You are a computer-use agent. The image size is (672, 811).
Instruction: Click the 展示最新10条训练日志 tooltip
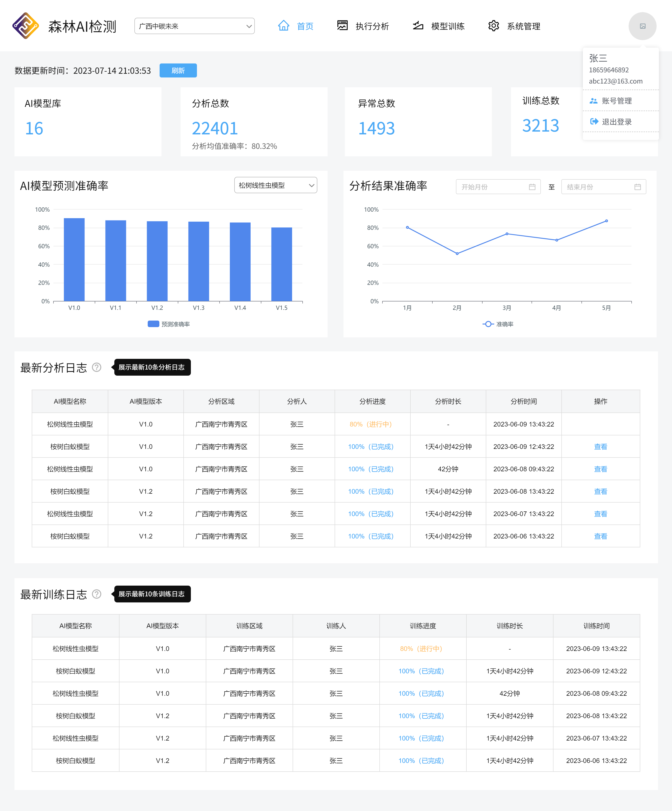pos(152,594)
